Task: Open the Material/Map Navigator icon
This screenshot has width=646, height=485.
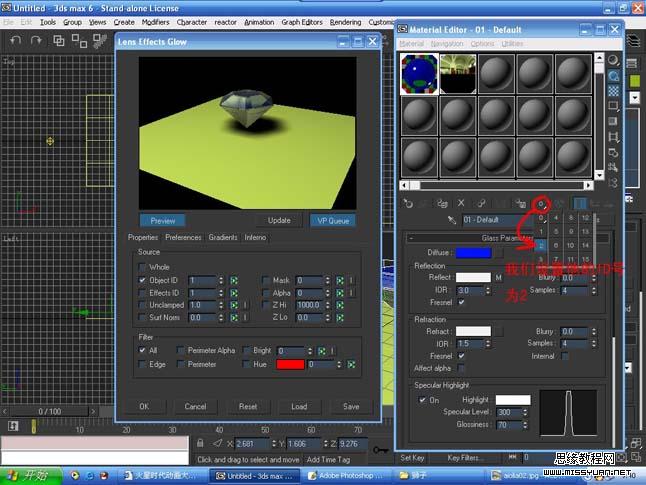Action: (x=613, y=183)
